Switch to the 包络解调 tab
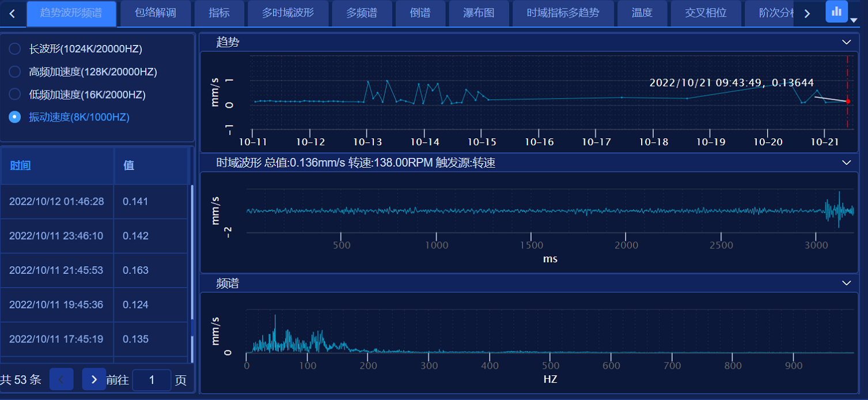868x400 pixels. [x=155, y=13]
